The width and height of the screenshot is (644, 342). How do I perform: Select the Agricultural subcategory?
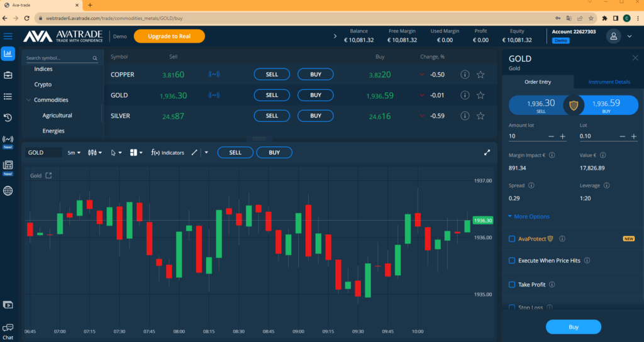click(x=57, y=116)
